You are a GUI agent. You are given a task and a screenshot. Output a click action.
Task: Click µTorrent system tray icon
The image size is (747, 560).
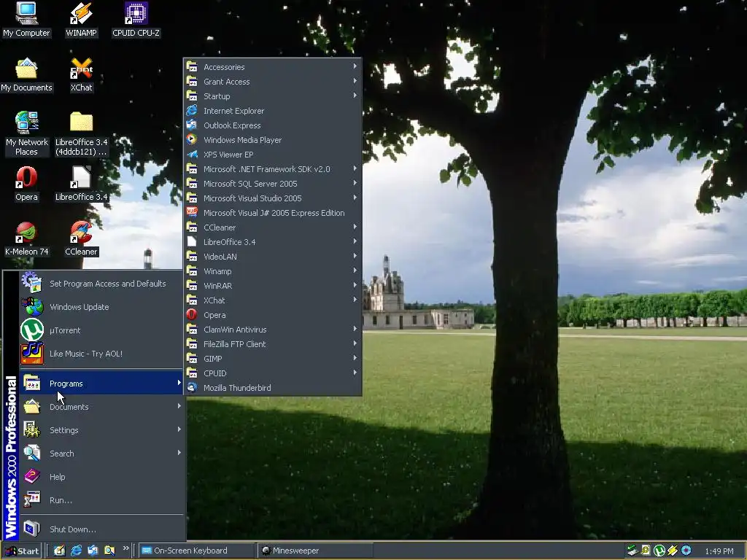(x=659, y=551)
